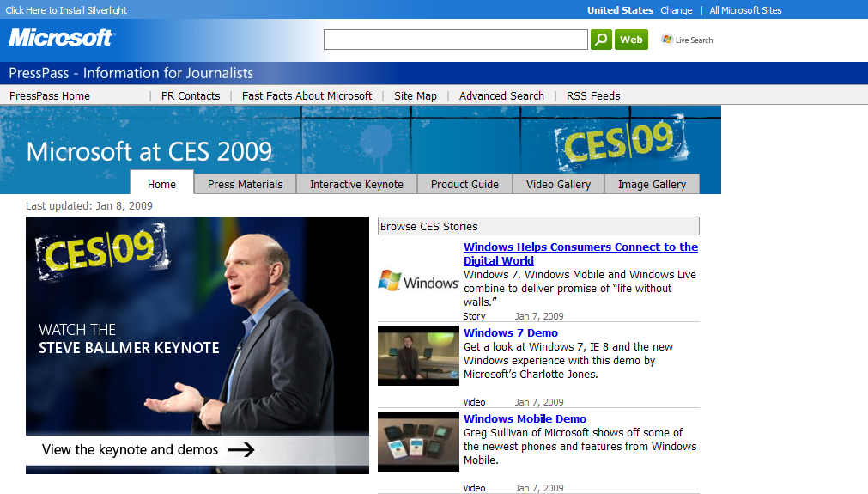Screen dimensions: 868x494
Task: Open the Windows Mobile Demo link
Action: [525, 418]
